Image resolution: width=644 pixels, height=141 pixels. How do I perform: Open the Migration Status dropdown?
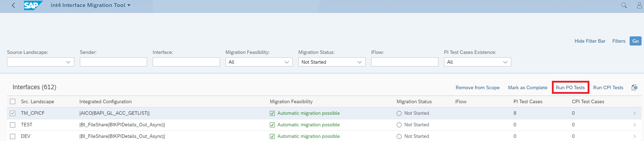coord(359,62)
